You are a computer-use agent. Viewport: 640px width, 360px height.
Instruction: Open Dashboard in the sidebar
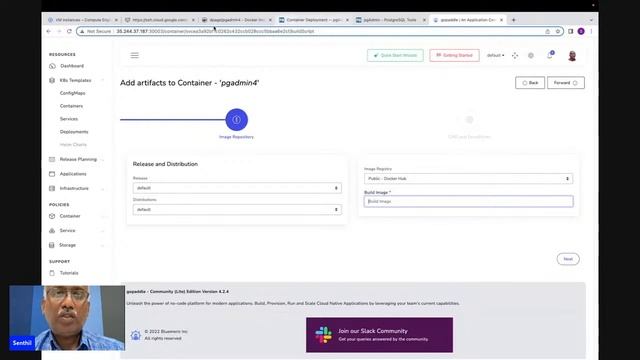point(72,66)
